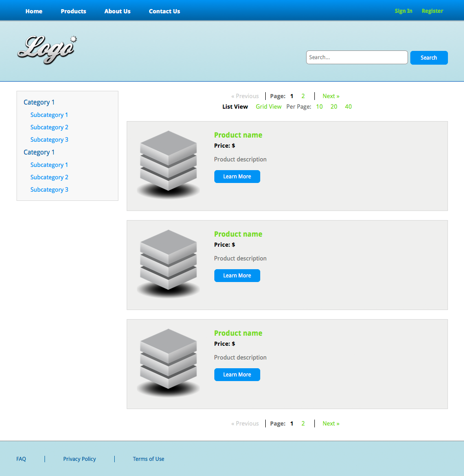Open the Contact Us page
Screen dimensions: 464x476
click(x=164, y=11)
